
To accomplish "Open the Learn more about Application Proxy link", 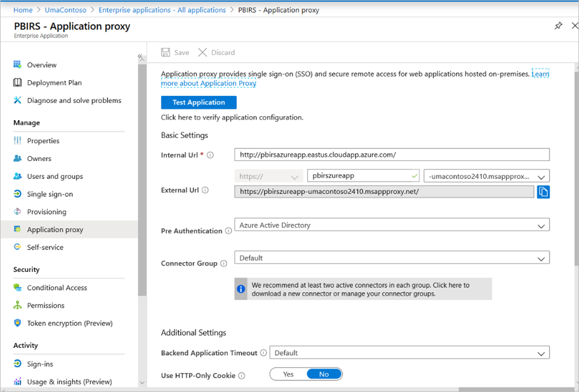I will pos(208,83).
